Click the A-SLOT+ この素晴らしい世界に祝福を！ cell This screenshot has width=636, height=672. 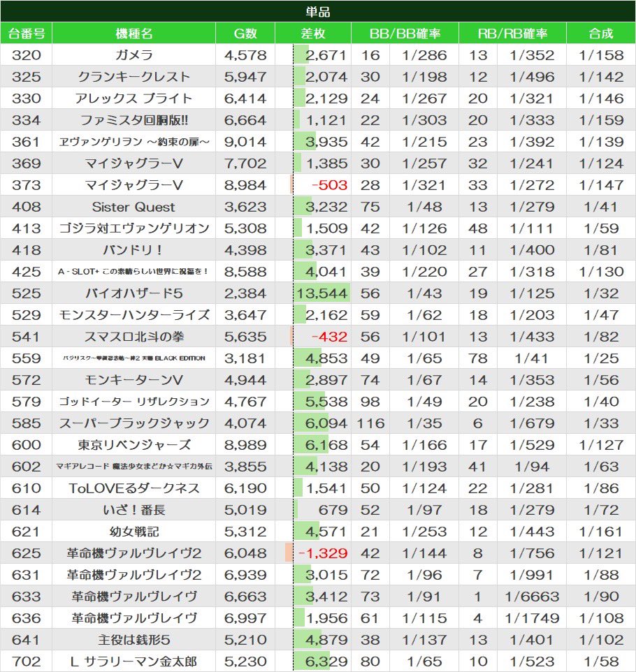133,271
